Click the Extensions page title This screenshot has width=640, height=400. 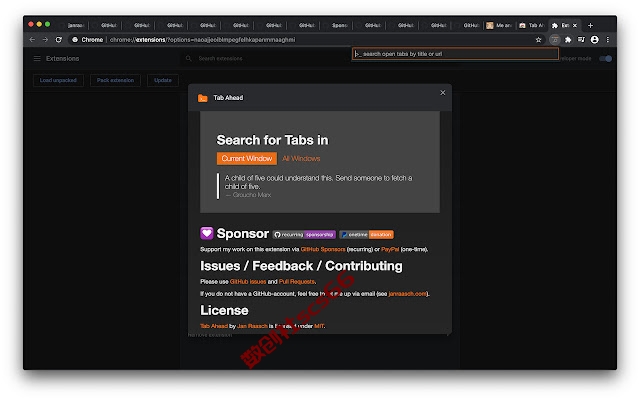tap(62, 58)
